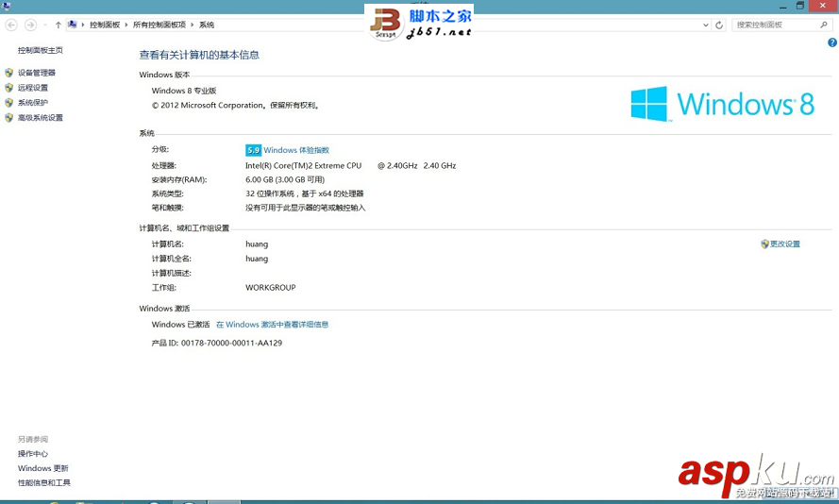Minimize the System window
Viewport: 839px width, 504px height.
[783, 6]
